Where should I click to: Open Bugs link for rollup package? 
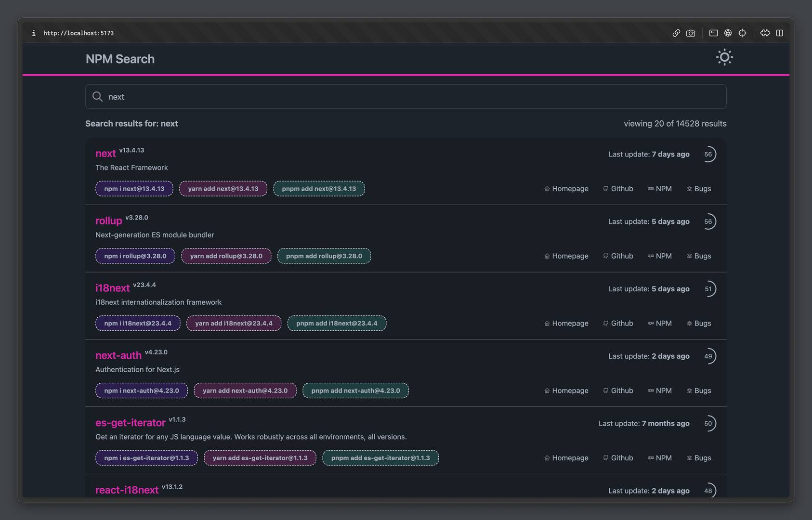point(699,256)
